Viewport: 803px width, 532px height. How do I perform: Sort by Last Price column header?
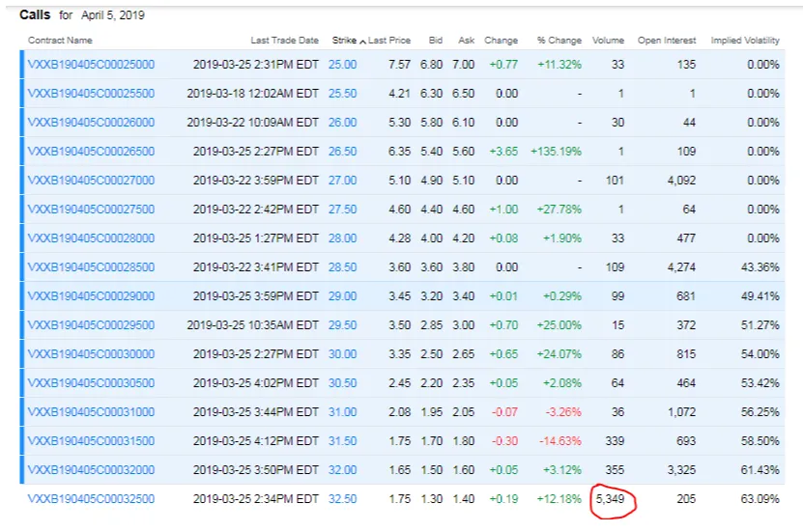pyautogui.click(x=389, y=41)
